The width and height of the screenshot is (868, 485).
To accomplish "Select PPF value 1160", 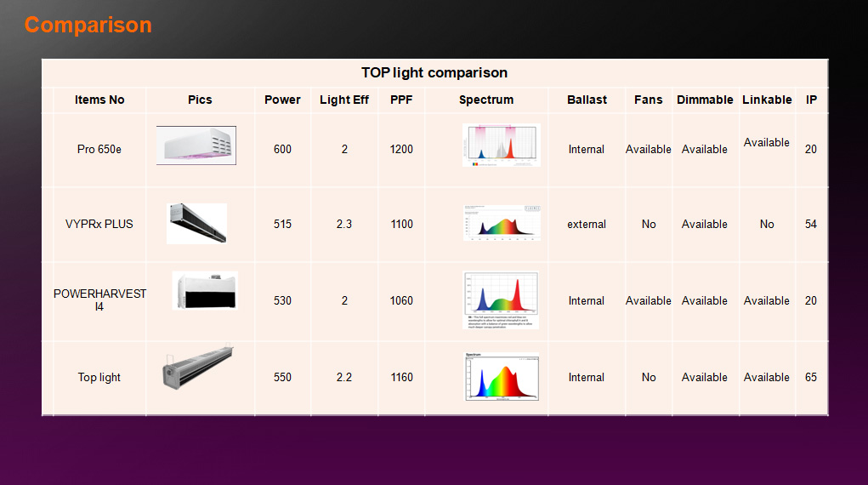I will (401, 377).
